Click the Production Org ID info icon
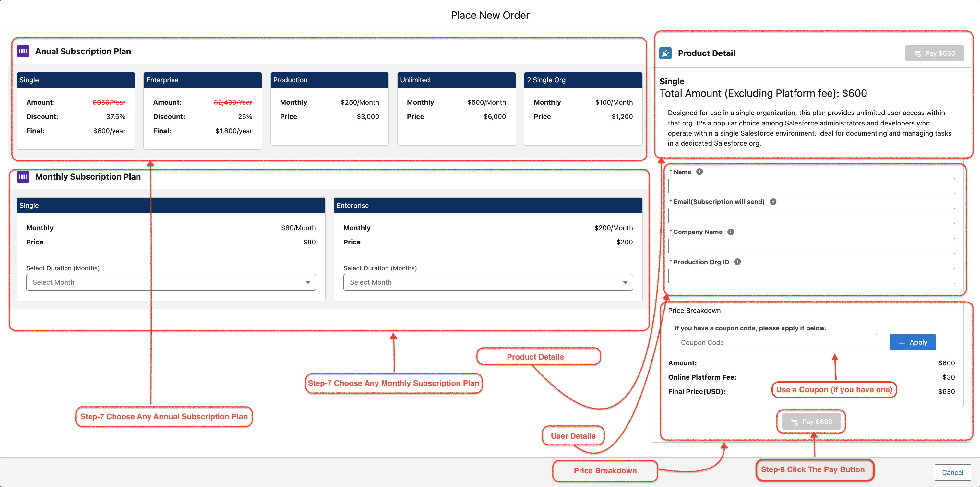Image resolution: width=980 pixels, height=487 pixels. [x=737, y=262]
